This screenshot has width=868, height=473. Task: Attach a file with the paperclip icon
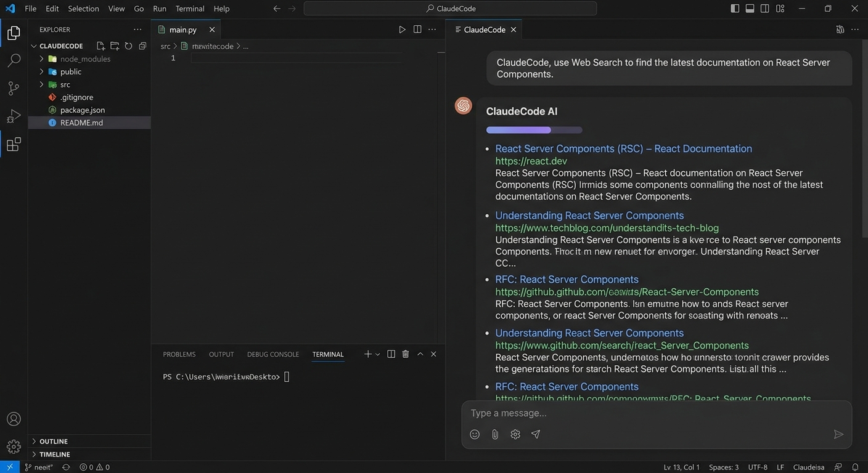tap(495, 434)
